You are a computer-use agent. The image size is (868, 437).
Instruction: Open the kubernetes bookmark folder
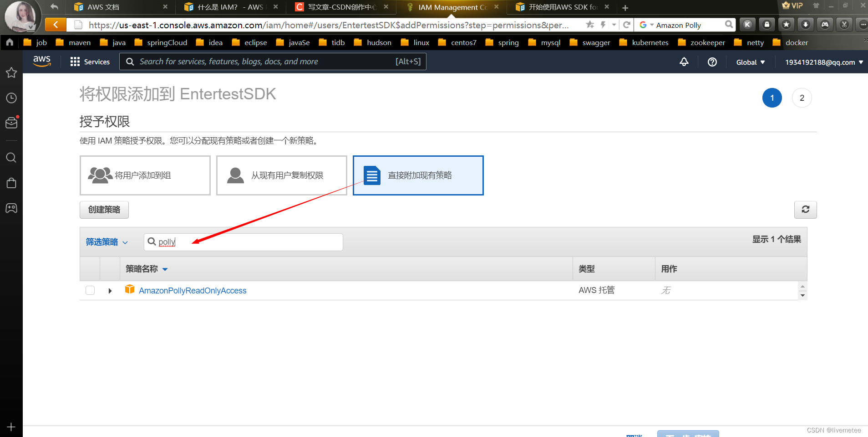tap(644, 42)
